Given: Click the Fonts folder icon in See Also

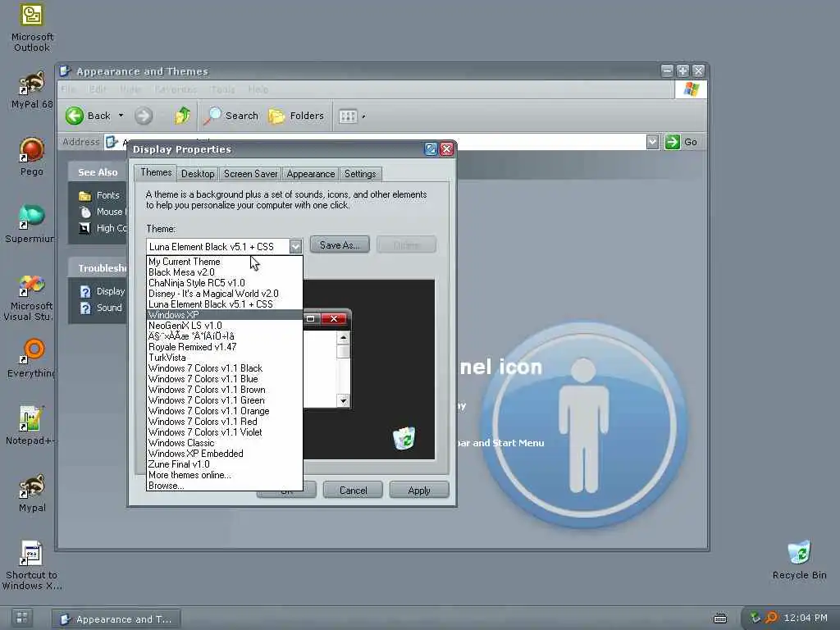Looking at the screenshot, I should click(85, 195).
